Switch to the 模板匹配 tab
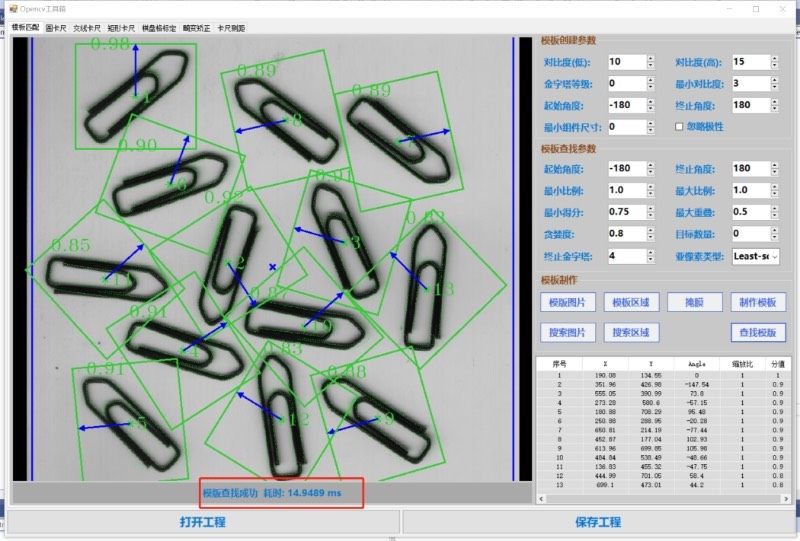 click(x=25, y=28)
